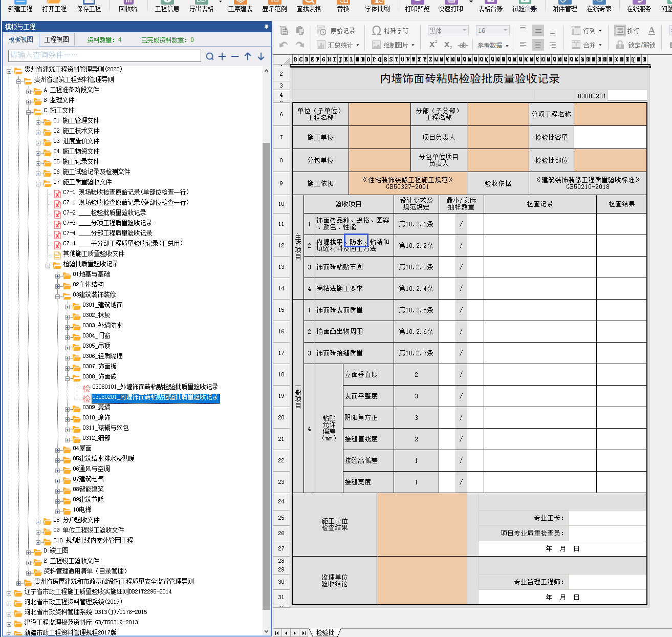Click 打印预览 button
The image size is (672, 637).
click(417, 6)
